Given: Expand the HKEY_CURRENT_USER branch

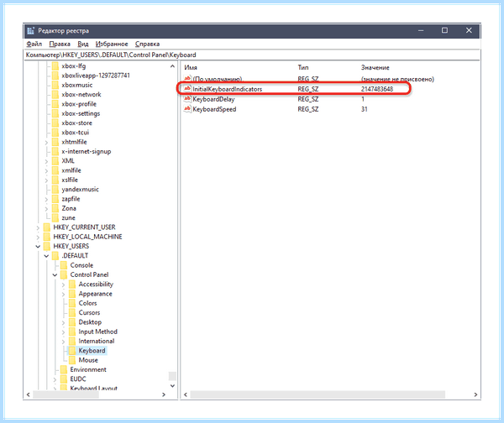Looking at the screenshot, I should click(38, 227).
